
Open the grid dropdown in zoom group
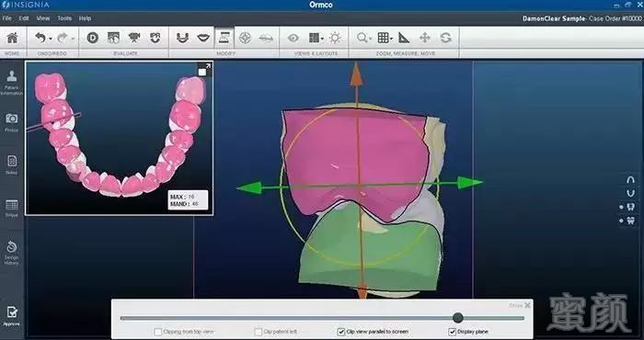coord(392,39)
